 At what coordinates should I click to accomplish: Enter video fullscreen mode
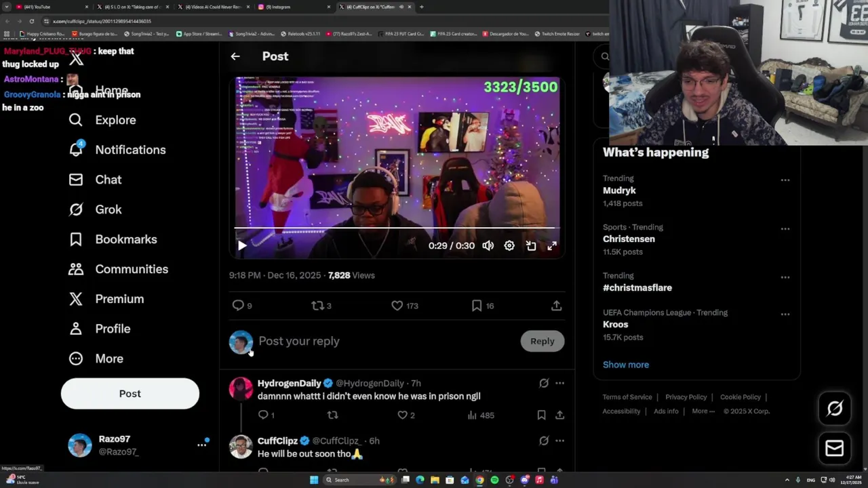pos(552,246)
